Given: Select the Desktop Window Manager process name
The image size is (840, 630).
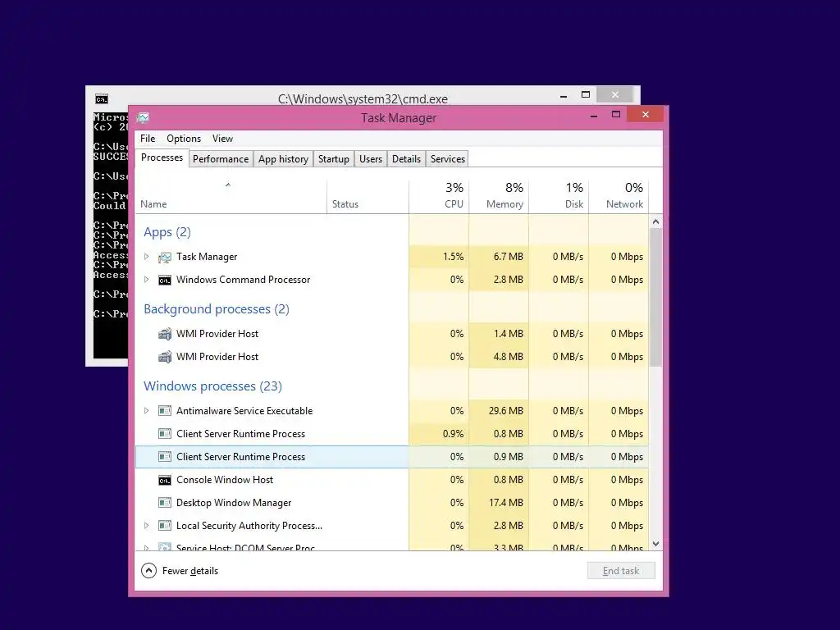Looking at the screenshot, I should click(234, 503).
